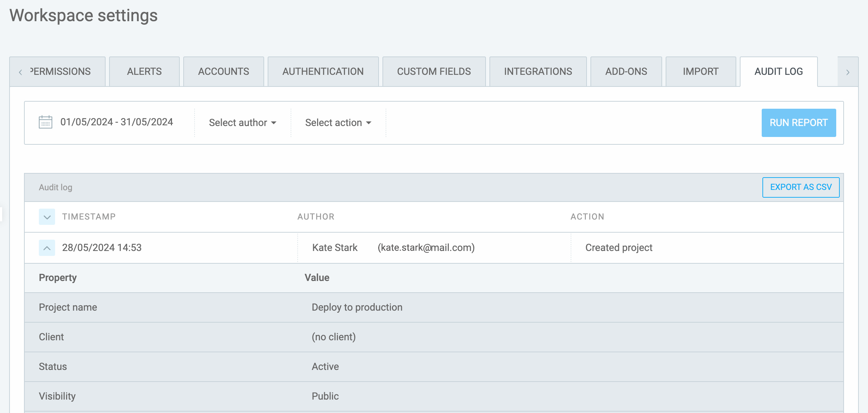Click the RUN REPORT button
This screenshot has height=413, width=868.
point(799,122)
